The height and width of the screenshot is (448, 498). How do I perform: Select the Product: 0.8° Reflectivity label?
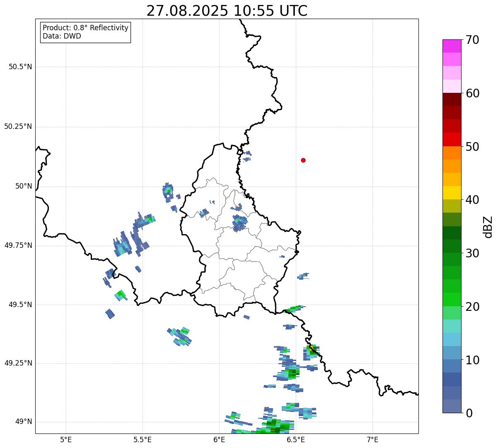(85, 28)
